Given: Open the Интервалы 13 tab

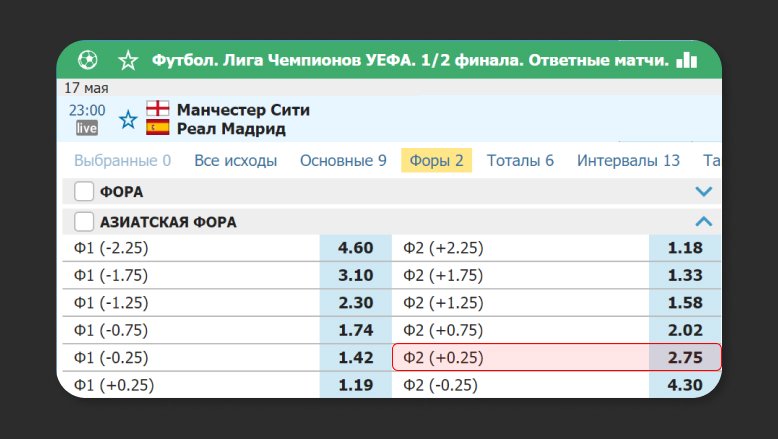Looking at the screenshot, I should (629, 160).
